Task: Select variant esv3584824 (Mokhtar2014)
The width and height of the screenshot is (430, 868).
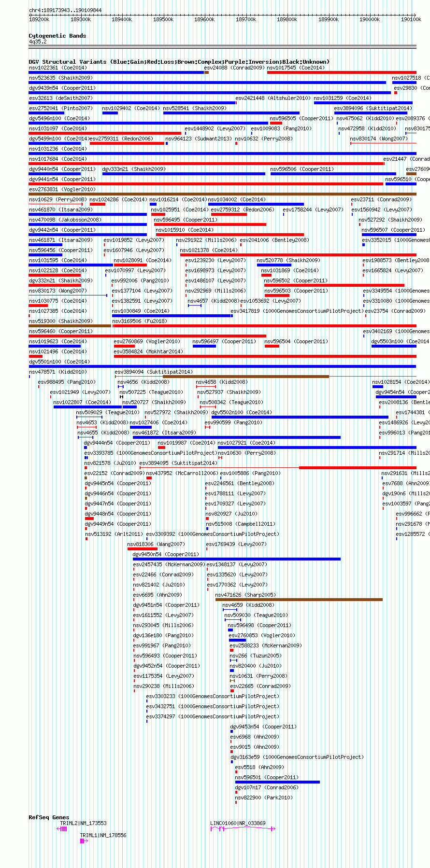Action: click(148, 351)
